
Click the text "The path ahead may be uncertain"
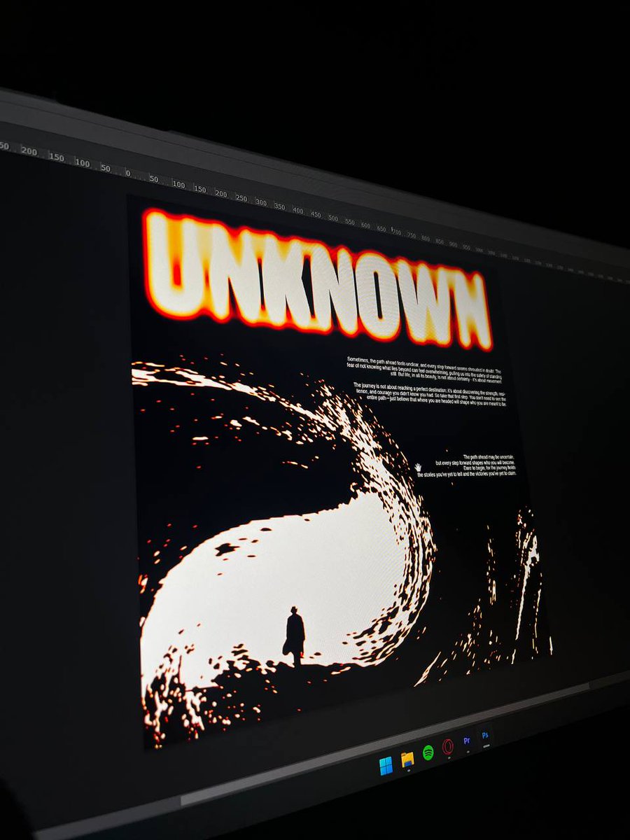click(489, 457)
